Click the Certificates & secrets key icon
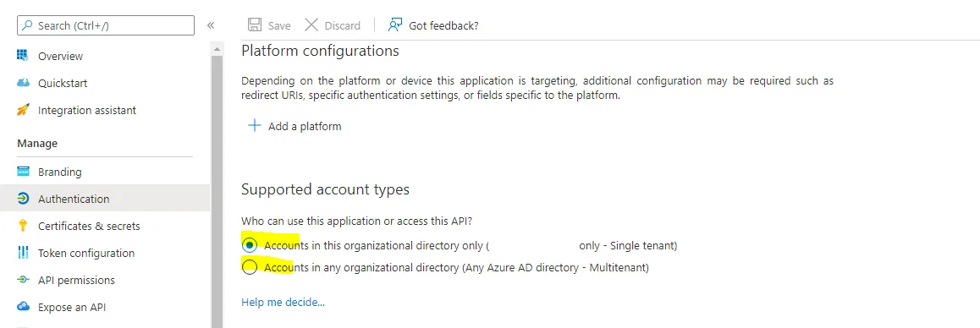 (x=23, y=226)
